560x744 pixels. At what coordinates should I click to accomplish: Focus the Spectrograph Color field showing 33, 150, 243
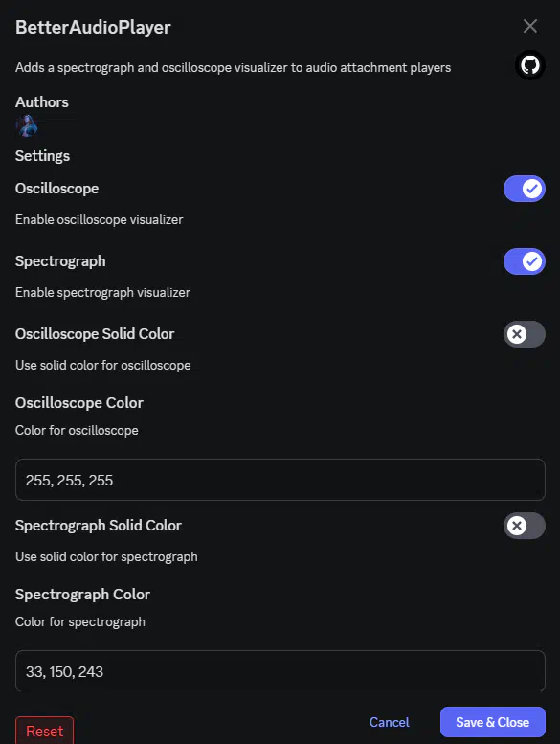point(280,671)
